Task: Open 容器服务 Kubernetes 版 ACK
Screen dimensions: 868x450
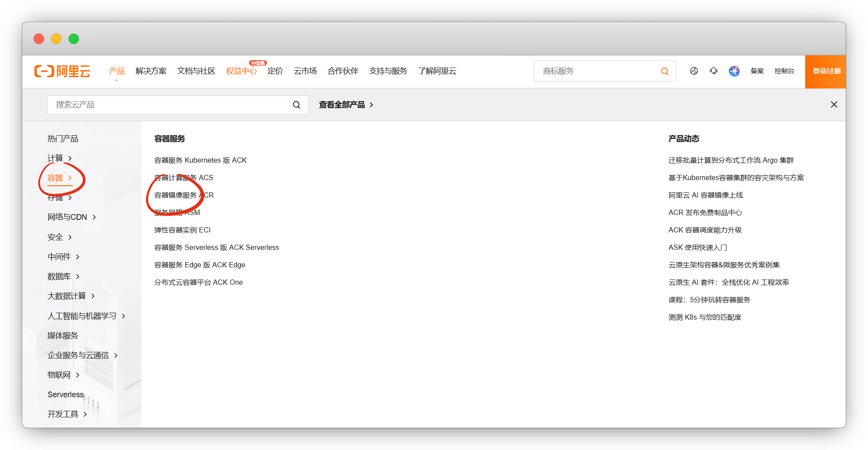Action: 201,160
